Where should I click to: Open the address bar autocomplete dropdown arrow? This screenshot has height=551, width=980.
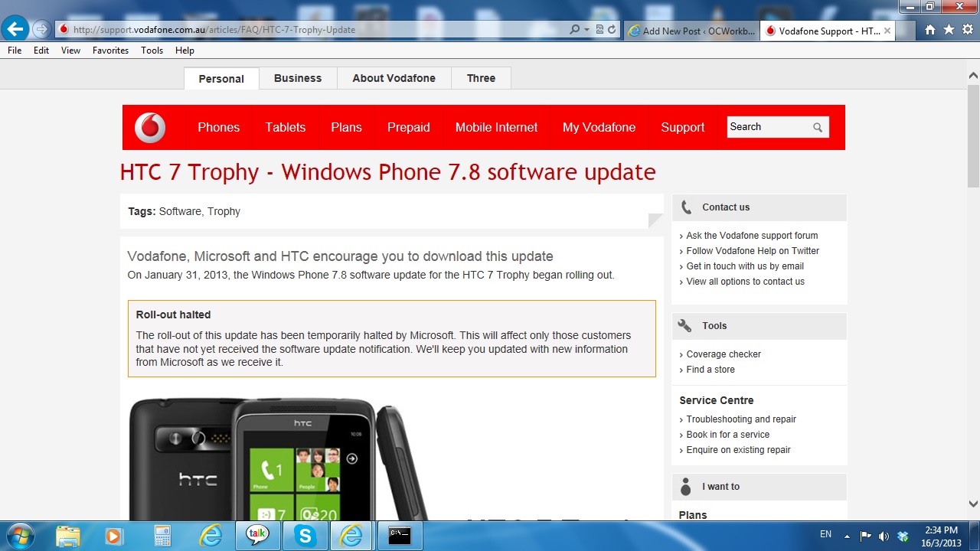coord(586,30)
